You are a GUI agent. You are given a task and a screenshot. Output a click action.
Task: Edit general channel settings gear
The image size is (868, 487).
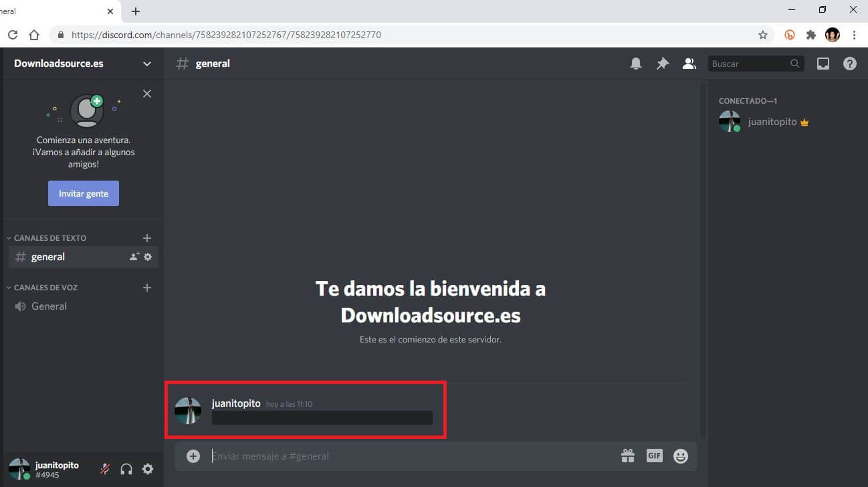148,257
